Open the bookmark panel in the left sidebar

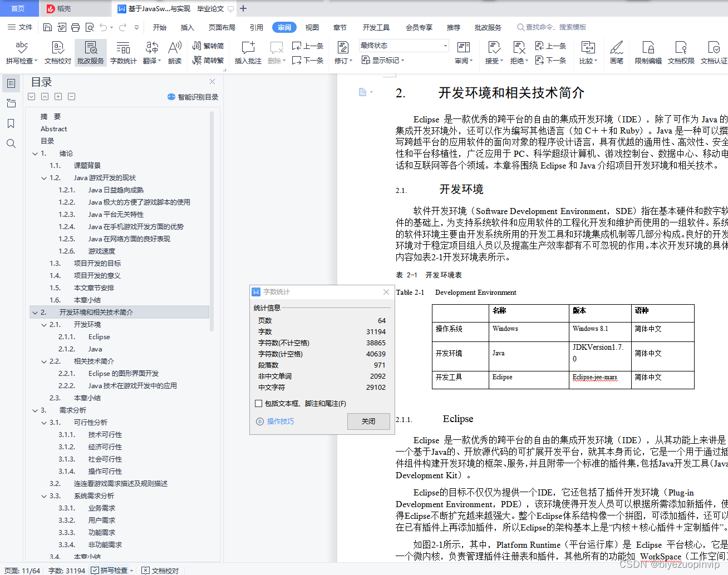tap(11, 123)
